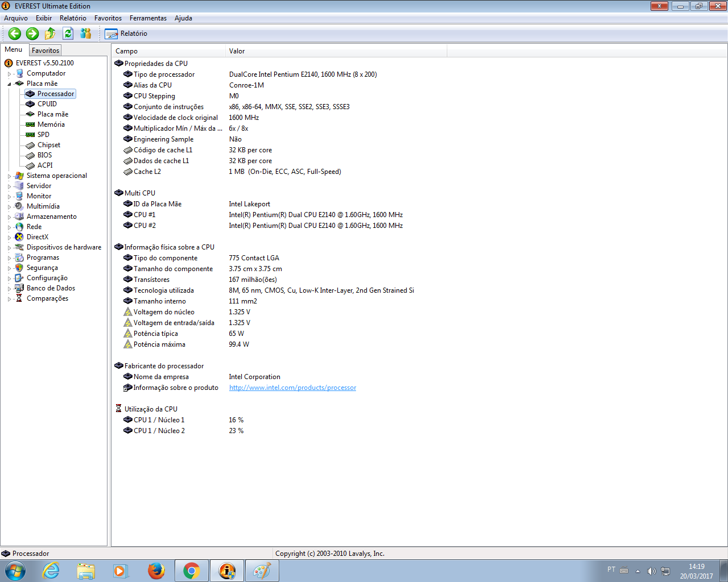Screen dimensions: 728x582
Task: Select the Processador tree item icon
Action: click(x=30, y=94)
